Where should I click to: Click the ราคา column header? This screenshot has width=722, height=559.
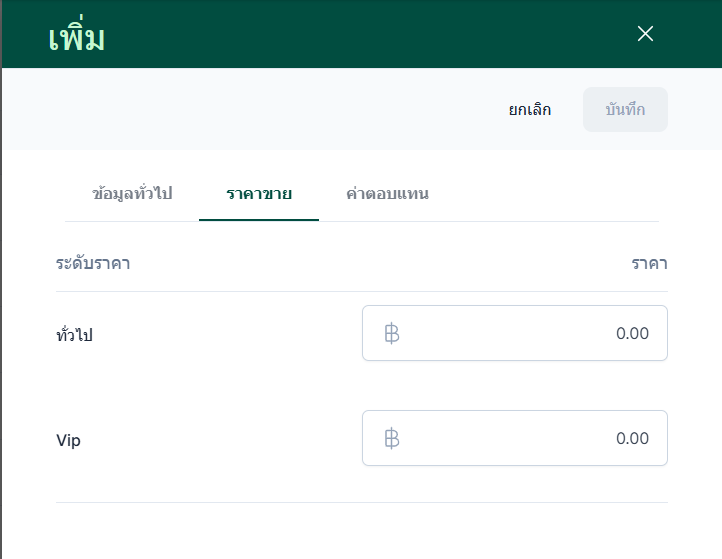point(649,264)
